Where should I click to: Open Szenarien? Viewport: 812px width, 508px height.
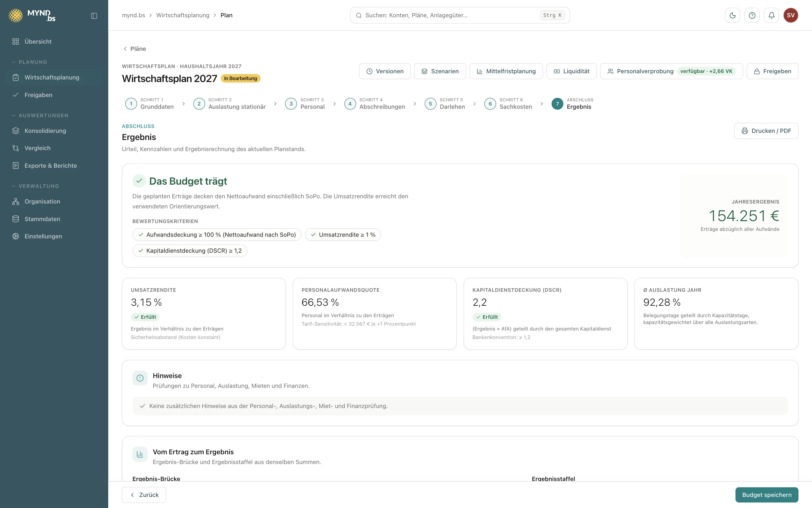coord(440,71)
